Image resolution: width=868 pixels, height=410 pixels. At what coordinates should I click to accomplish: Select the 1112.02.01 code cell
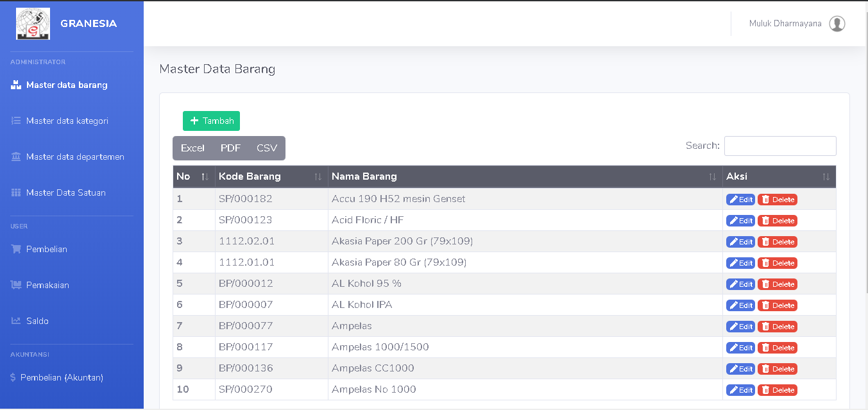click(x=271, y=241)
